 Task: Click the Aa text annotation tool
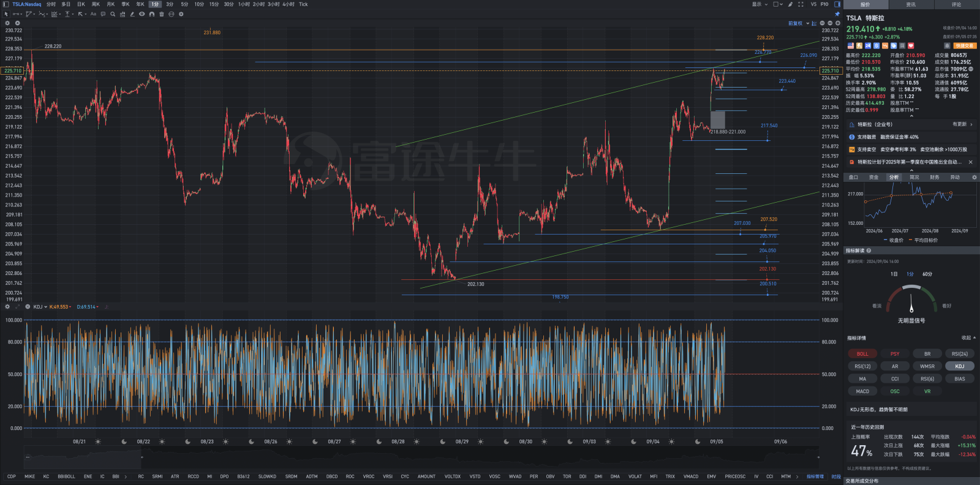coord(93,14)
